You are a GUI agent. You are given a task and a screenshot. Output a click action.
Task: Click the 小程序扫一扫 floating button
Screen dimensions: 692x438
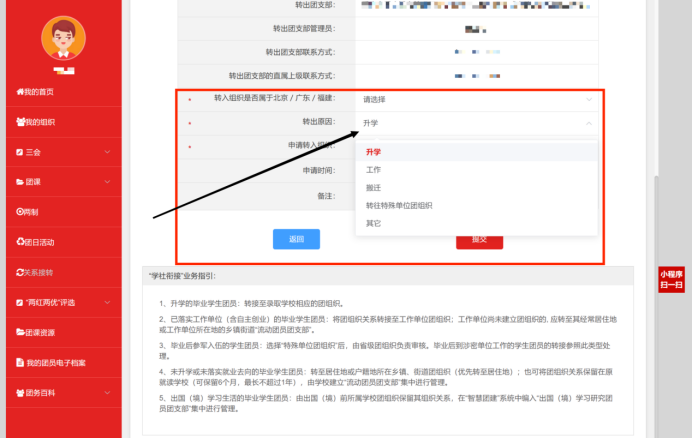coord(671,279)
